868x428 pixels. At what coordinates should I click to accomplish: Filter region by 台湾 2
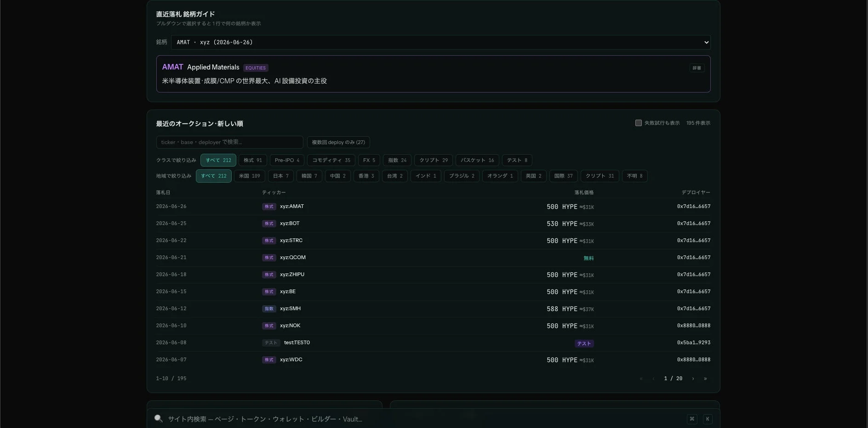pyautogui.click(x=395, y=176)
